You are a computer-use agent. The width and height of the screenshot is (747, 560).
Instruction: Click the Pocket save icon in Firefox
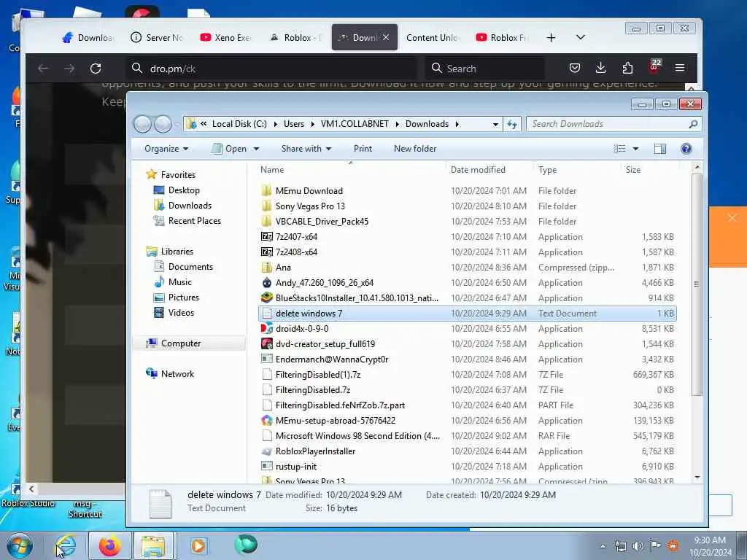pos(575,68)
